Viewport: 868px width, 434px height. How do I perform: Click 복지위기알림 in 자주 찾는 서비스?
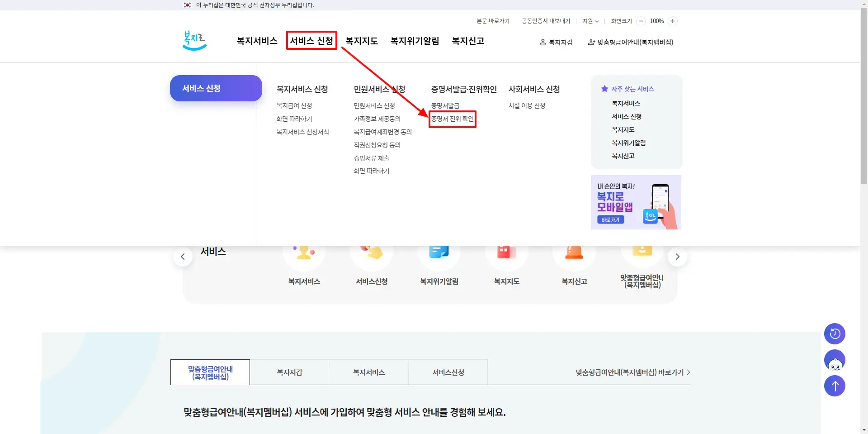(628, 143)
